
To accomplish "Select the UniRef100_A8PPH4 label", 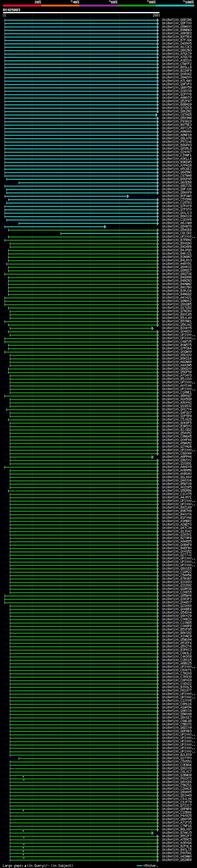I will (177, 457).
